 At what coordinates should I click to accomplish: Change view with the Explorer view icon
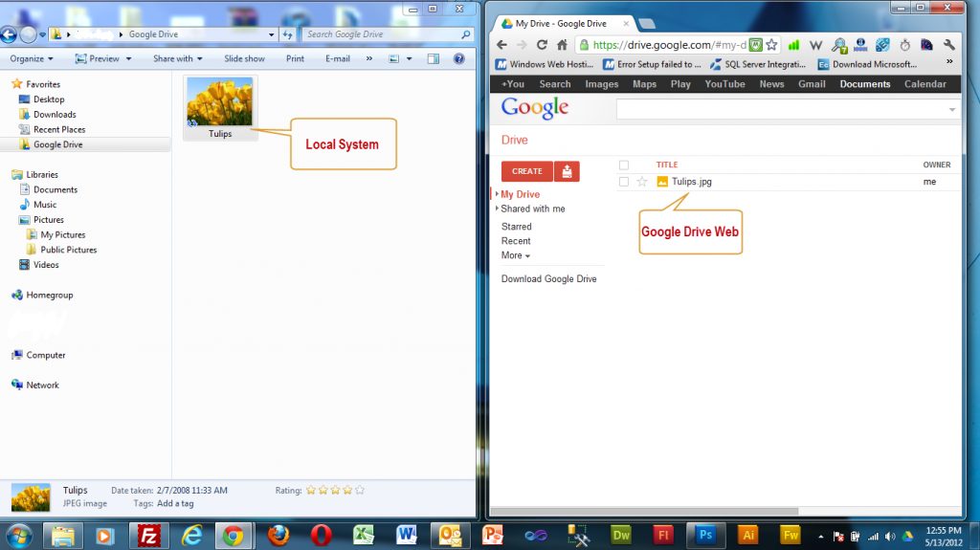[x=393, y=58]
